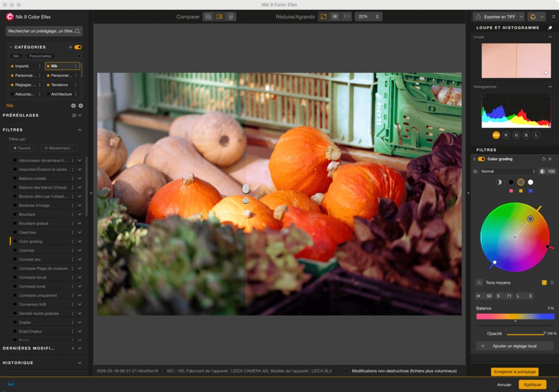Screen dimensions: 559x392
Task: Select the RGB channel button under histogram
Action: pos(496,135)
